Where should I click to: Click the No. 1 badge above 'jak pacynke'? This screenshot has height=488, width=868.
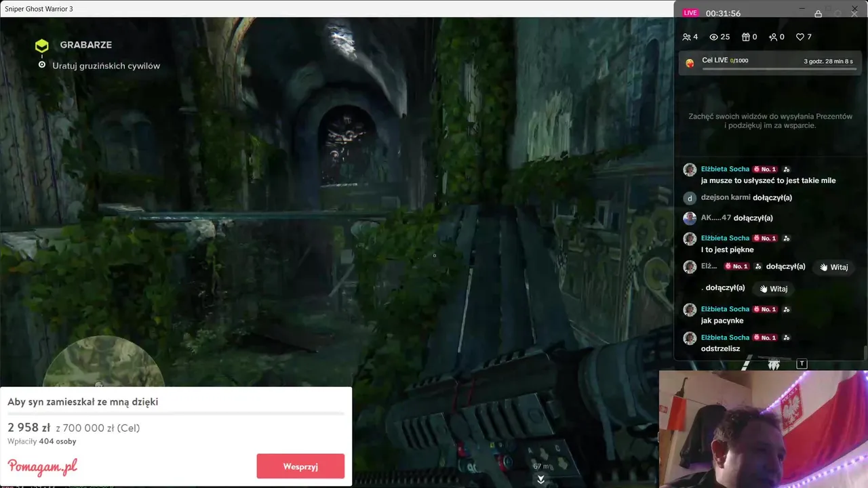(765, 309)
